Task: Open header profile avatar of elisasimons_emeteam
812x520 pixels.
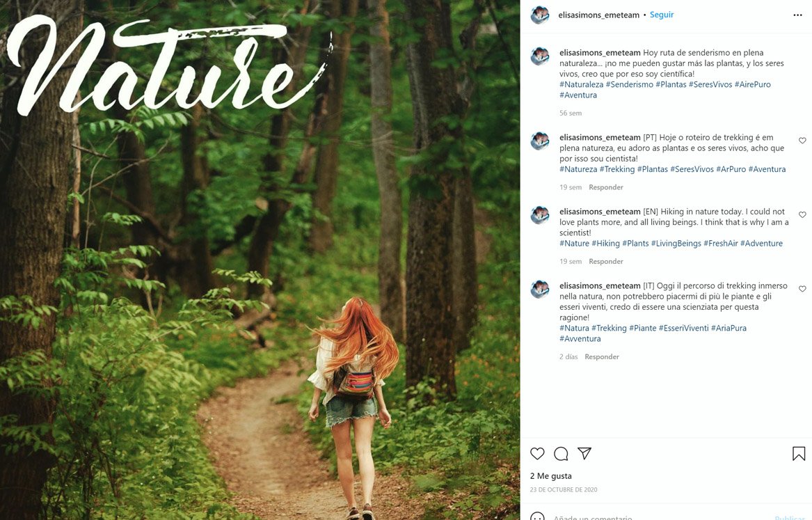Action: pos(540,15)
